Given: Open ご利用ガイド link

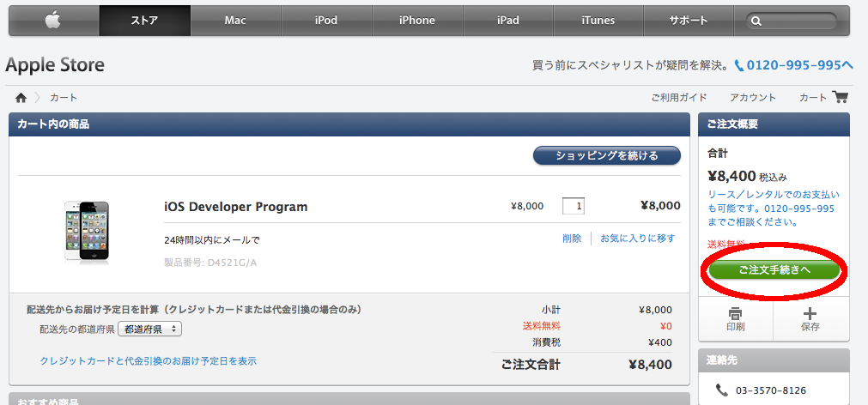Looking at the screenshot, I should click(679, 97).
